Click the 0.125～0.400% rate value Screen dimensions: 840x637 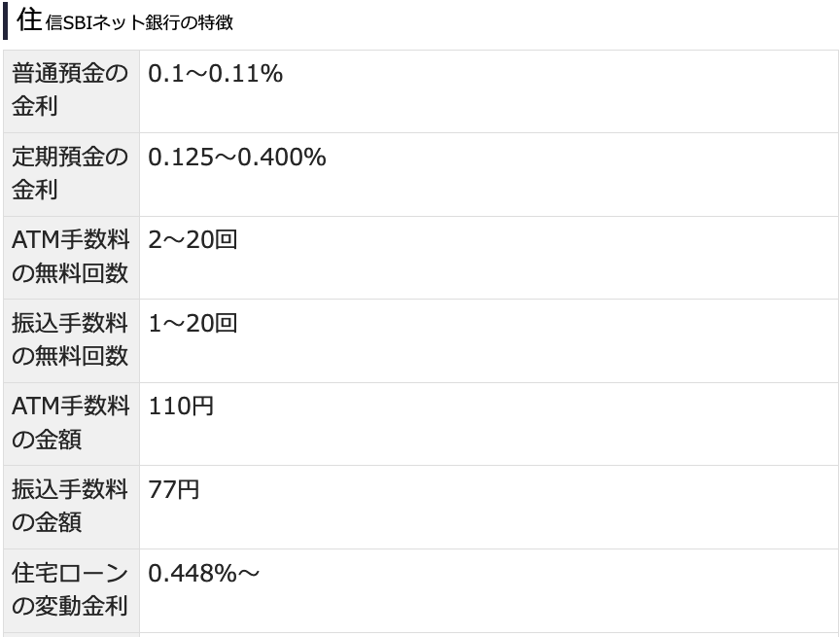pyautogui.click(x=236, y=158)
